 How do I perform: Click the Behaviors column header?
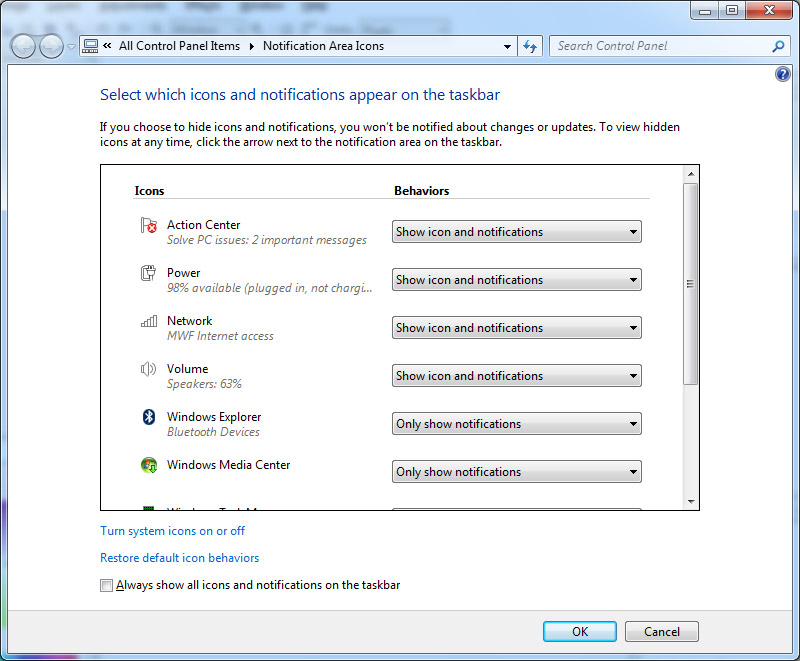(421, 191)
